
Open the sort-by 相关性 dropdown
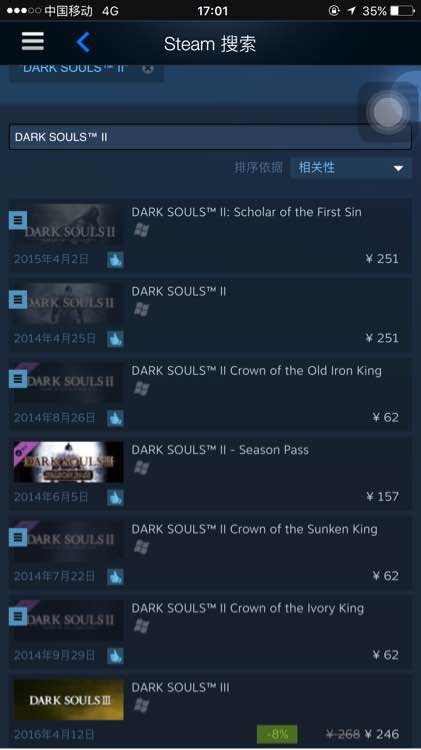click(x=351, y=168)
